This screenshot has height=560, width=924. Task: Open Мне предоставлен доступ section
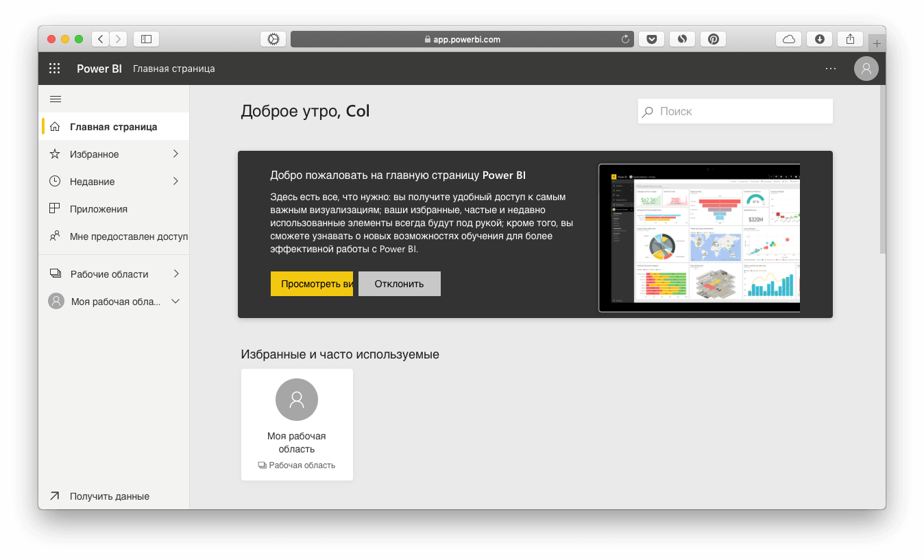pos(114,236)
